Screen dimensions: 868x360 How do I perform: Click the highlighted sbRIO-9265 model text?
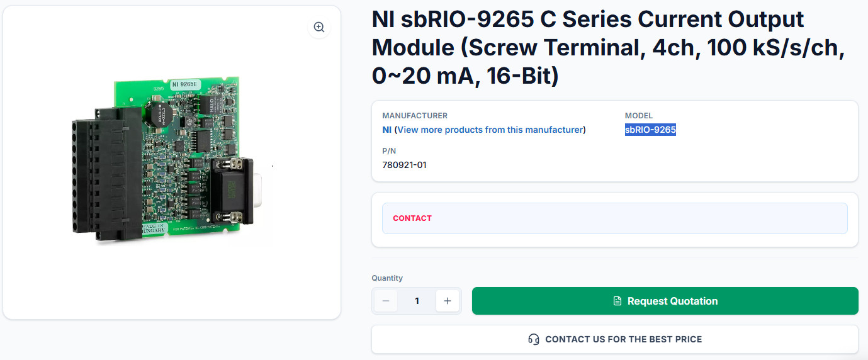[x=650, y=130]
